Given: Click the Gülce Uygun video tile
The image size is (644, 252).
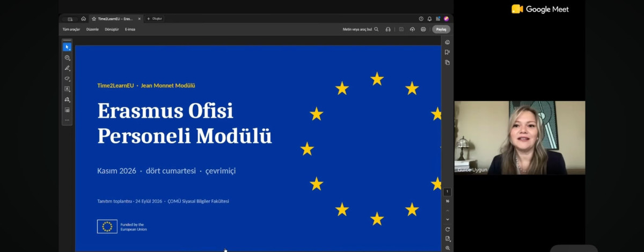Looking at the screenshot, I should 519,138.
